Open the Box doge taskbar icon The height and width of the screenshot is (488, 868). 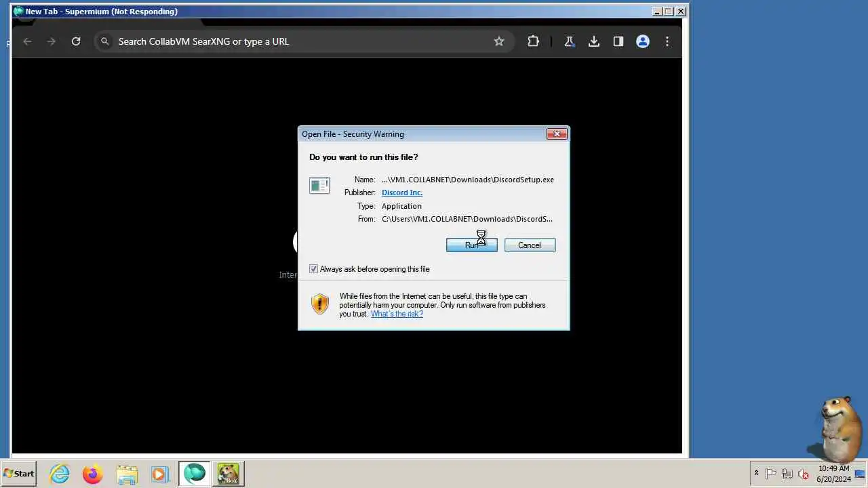coord(229,474)
